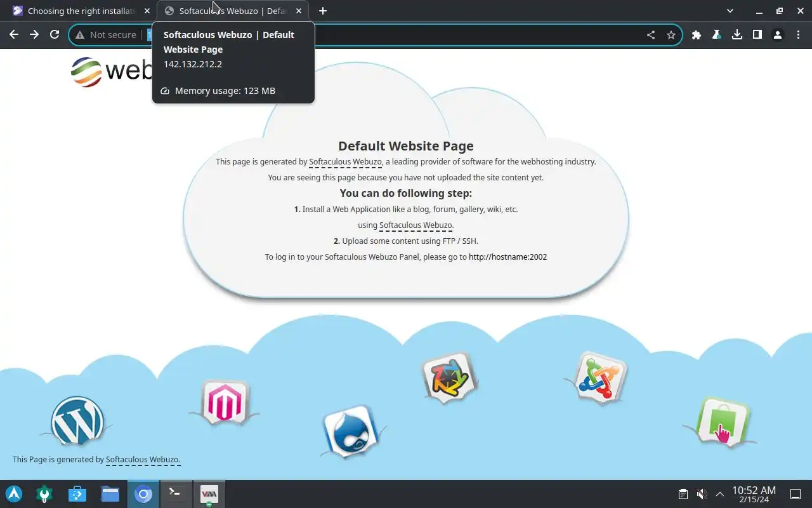
Task: Open the http://hostname:2002 panel link
Action: 507,257
